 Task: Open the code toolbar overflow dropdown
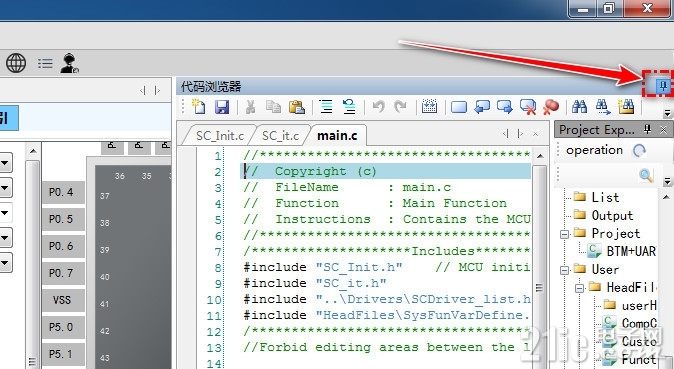(x=667, y=114)
